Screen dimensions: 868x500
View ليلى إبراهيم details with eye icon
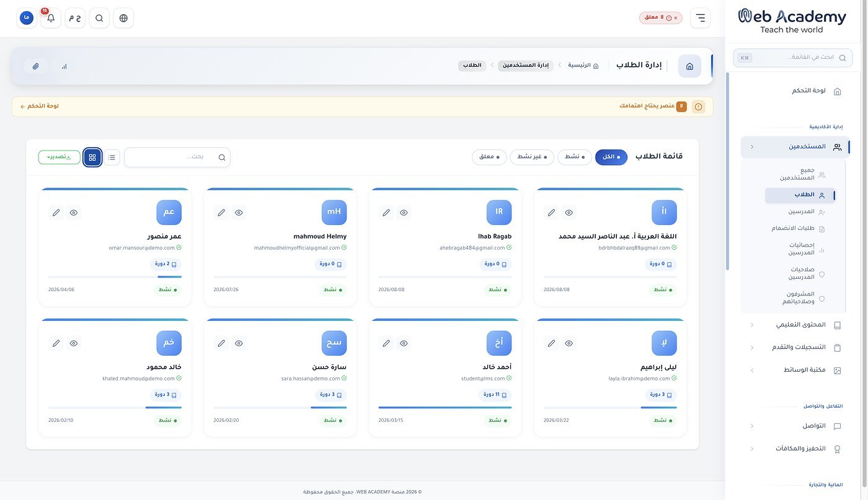point(569,343)
